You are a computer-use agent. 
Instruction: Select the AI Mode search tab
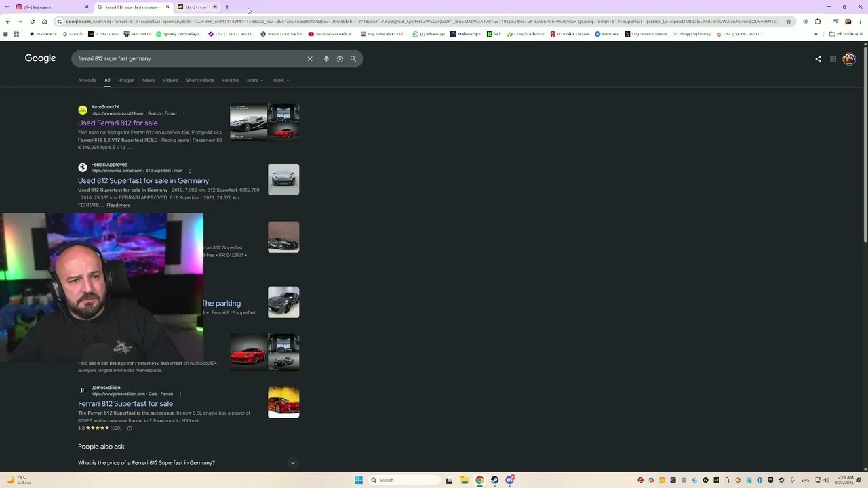pos(87,80)
